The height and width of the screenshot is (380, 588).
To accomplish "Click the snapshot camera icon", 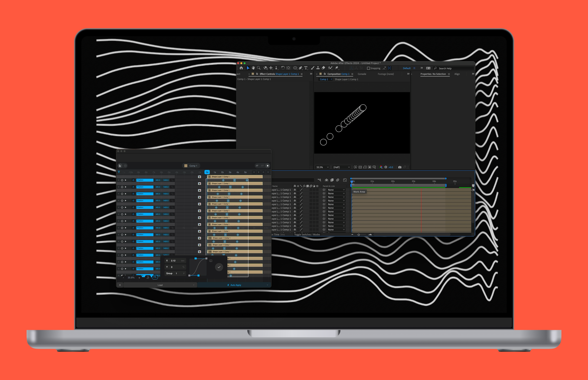I will click(399, 167).
